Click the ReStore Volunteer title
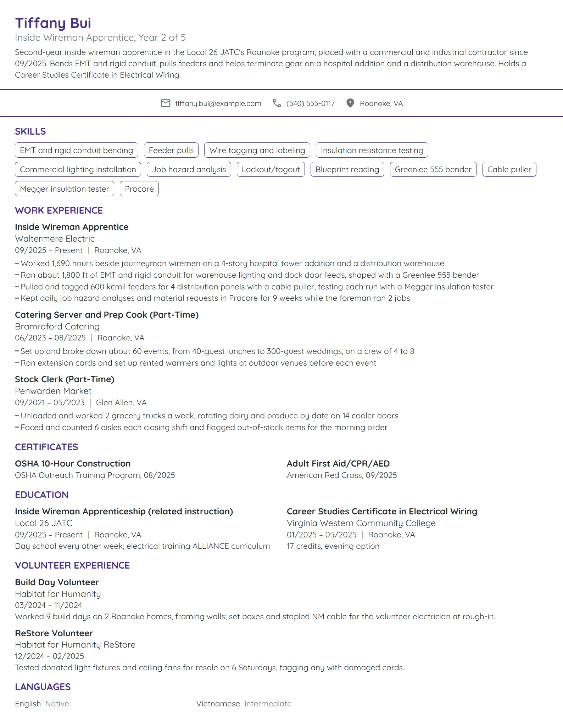563x728 pixels. click(54, 633)
